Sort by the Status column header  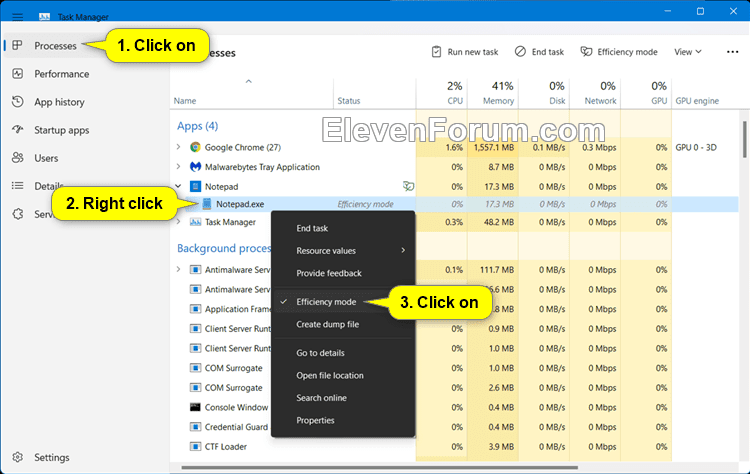(x=375, y=93)
